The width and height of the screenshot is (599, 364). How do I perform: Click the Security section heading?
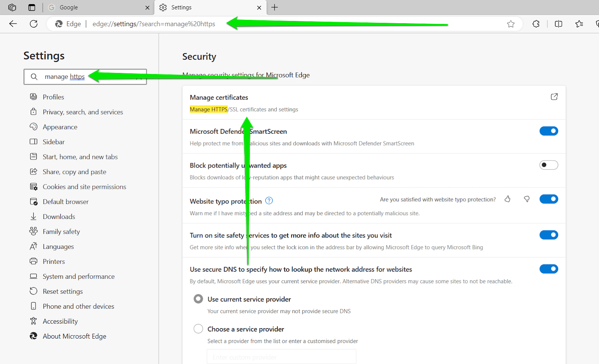pos(199,56)
